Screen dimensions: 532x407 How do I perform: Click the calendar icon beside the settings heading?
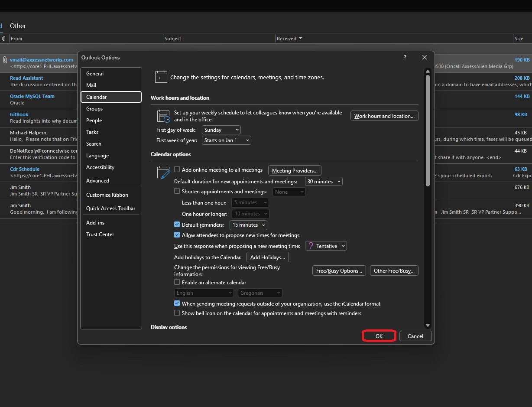click(161, 77)
